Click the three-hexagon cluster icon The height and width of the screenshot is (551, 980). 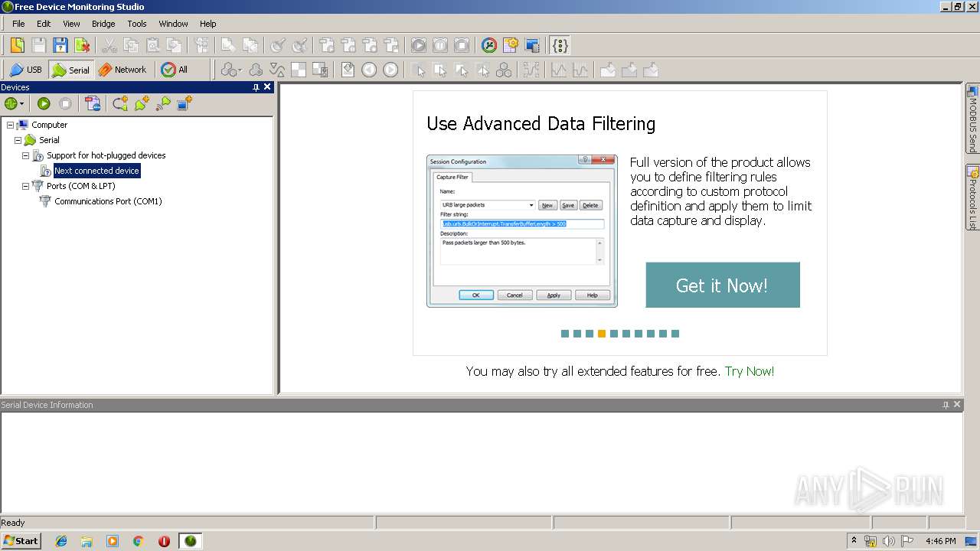tap(256, 70)
